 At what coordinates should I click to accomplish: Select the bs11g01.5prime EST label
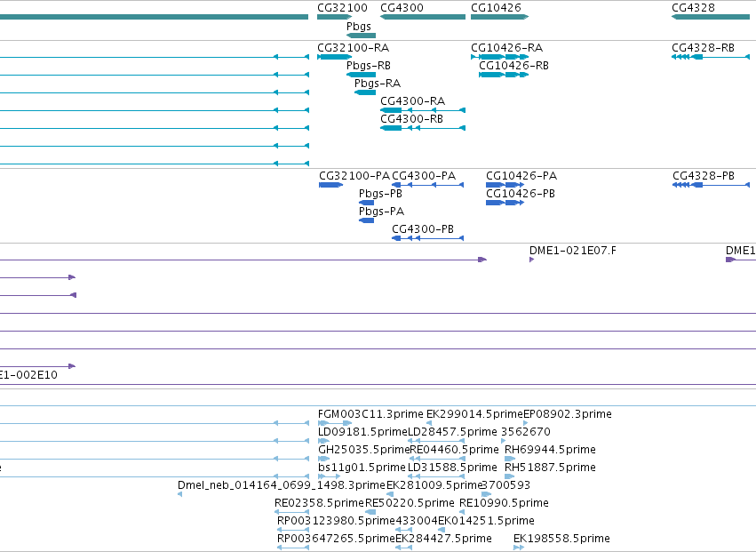362,468
